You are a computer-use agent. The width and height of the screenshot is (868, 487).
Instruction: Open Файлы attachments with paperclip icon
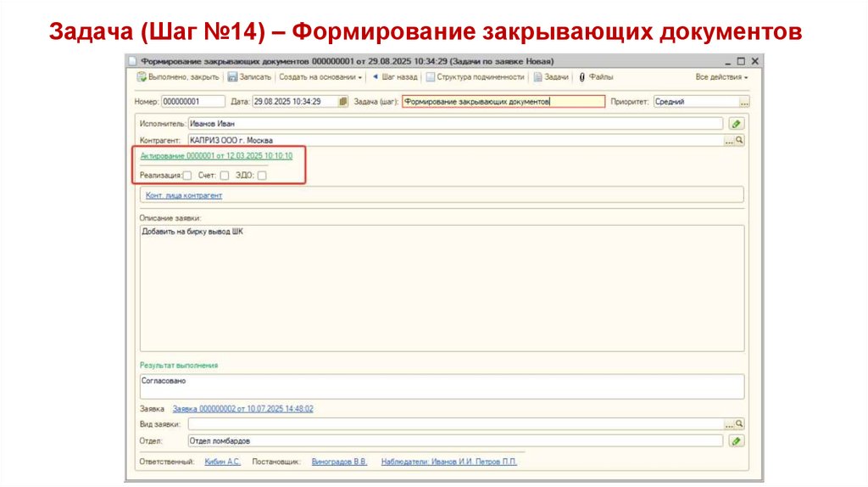596,77
